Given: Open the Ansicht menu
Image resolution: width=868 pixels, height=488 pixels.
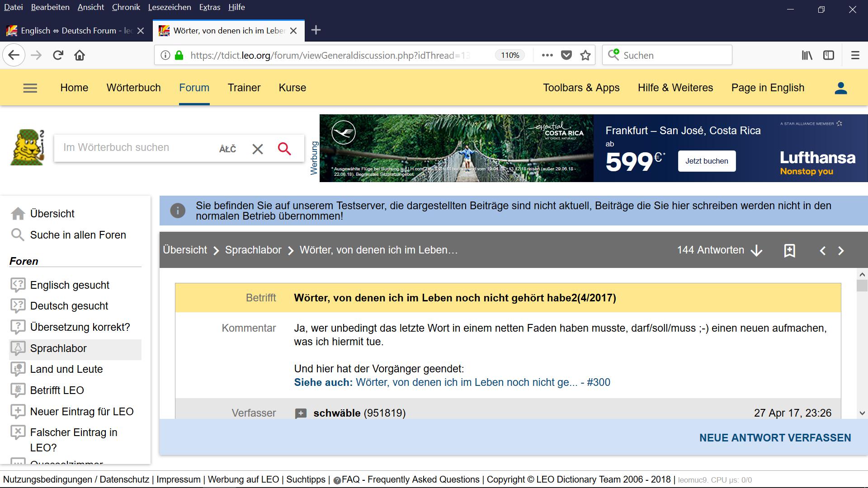Looking at the screenshot, I should [91, 7].
